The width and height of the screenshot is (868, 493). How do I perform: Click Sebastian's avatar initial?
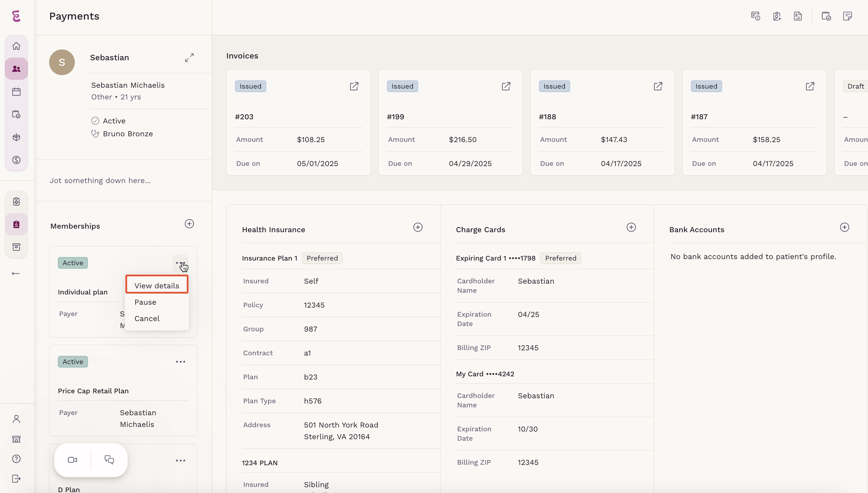pyautogui.click(x=62, y=62)
